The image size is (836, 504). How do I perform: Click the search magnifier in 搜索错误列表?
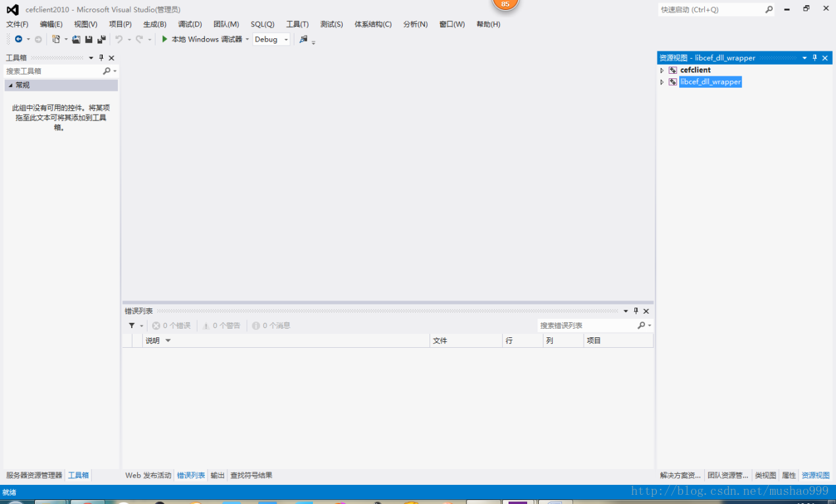coord(642,325)
